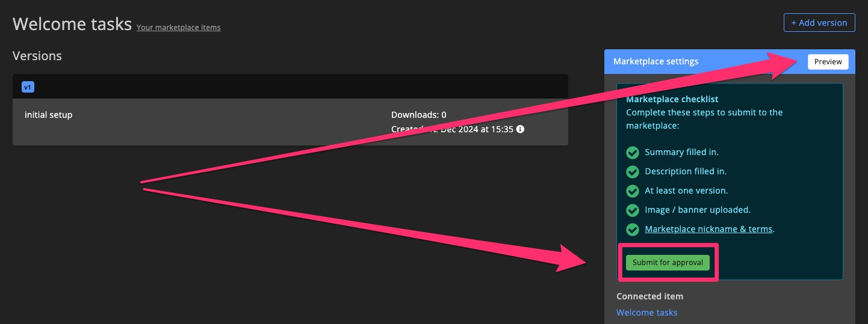
Task: Click the At least one version checkmark
Action: pos(632,191)
